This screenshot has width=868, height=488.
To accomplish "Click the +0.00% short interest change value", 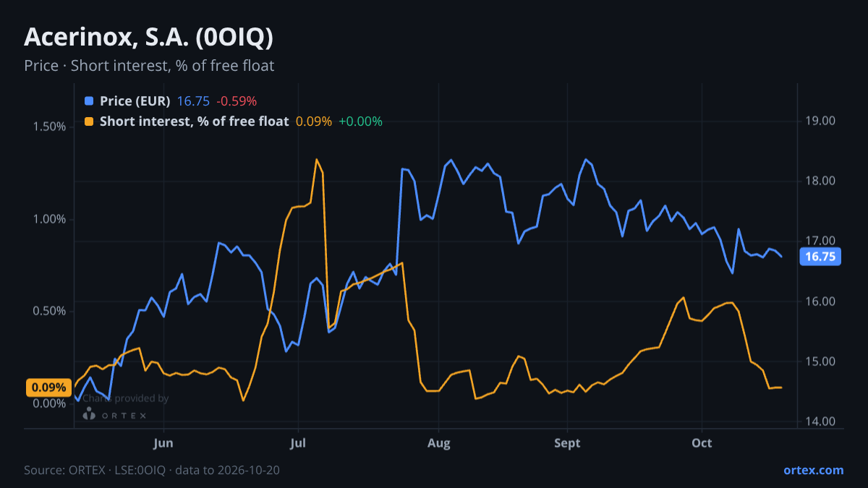I will (360, 121).
